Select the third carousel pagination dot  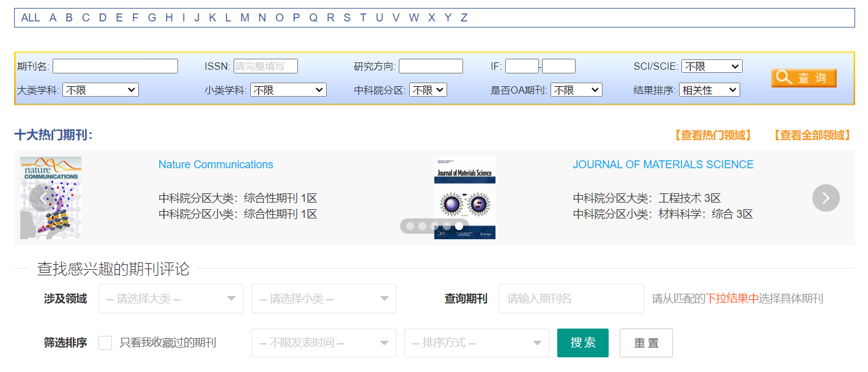[434, 226]
